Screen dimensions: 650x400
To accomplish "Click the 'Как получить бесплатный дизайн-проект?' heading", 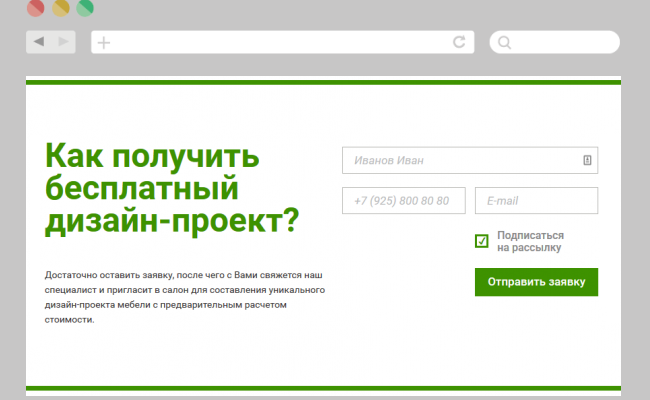I will click(172, 189).
